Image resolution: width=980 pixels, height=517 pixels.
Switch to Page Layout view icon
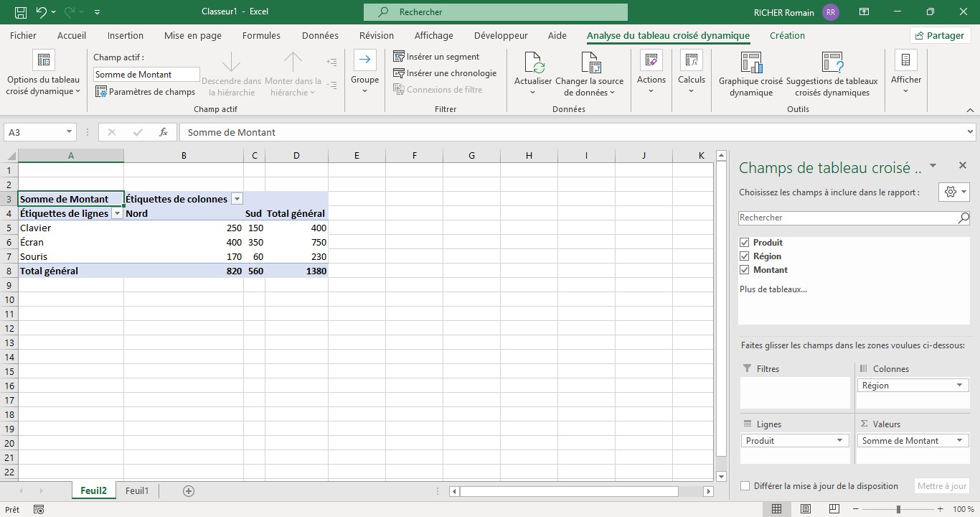point(806,509)
